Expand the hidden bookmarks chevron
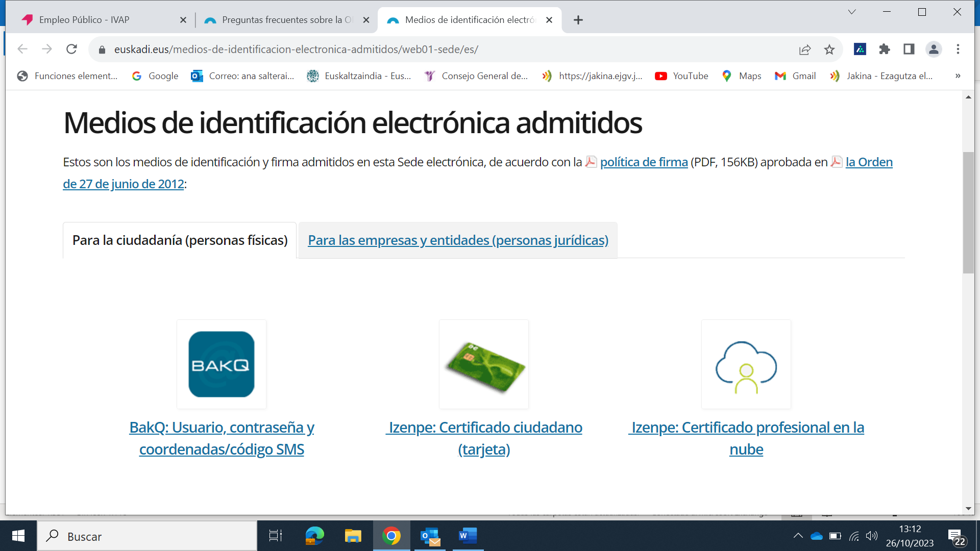The width and height of the screenshot is (980, 551). click(958, 76)
